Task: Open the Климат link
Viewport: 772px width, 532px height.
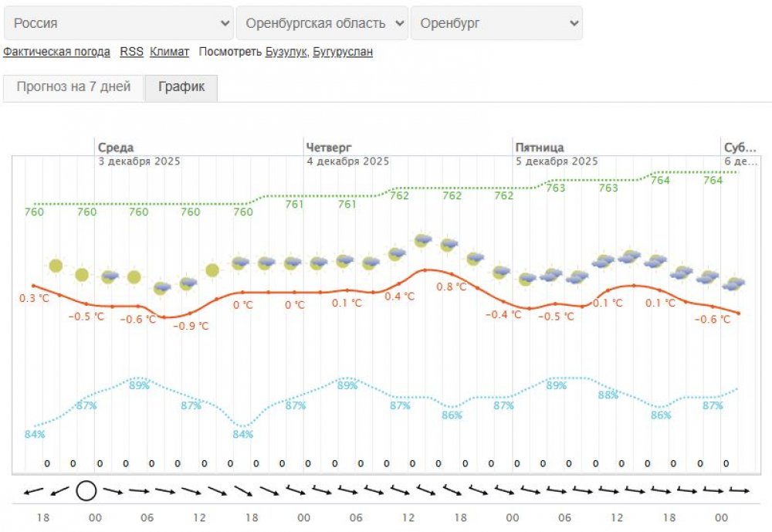Action: coord(169,52)
